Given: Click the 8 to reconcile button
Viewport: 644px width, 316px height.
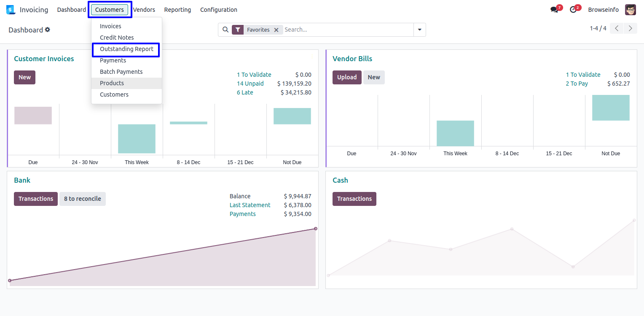Looking at the screenshot, I should pyautogui.click(x=83, y=199).
